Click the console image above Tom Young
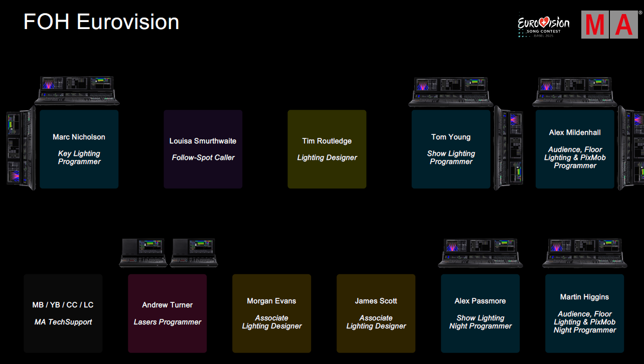The height and width of the screenshot is (364, 644). pos(451,92)
